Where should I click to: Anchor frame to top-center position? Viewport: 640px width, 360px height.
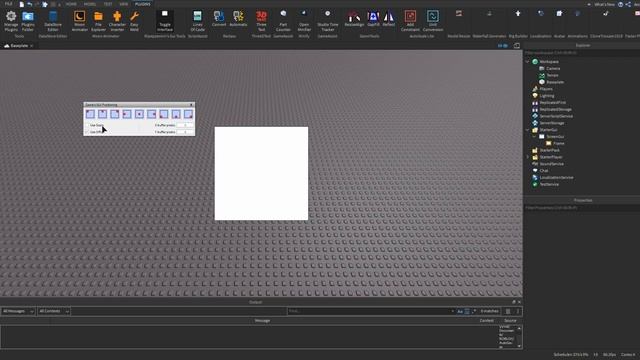point(102,114)
